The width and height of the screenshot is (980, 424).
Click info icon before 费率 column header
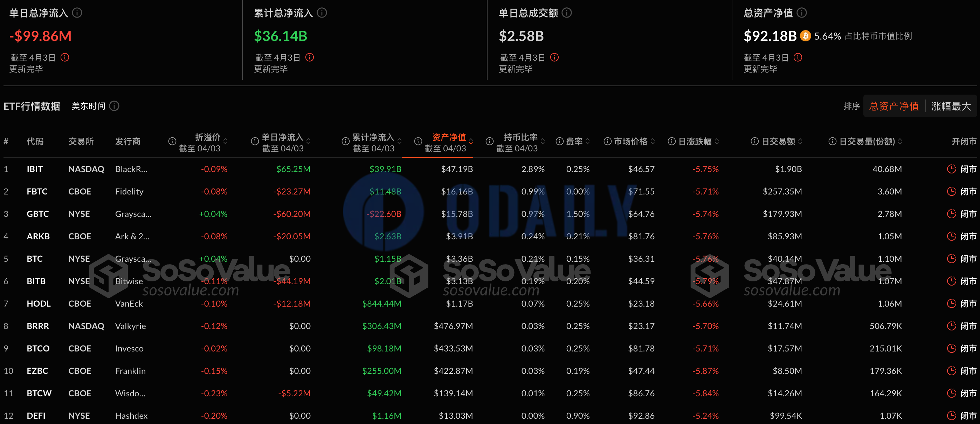click(x=560, y=141)
